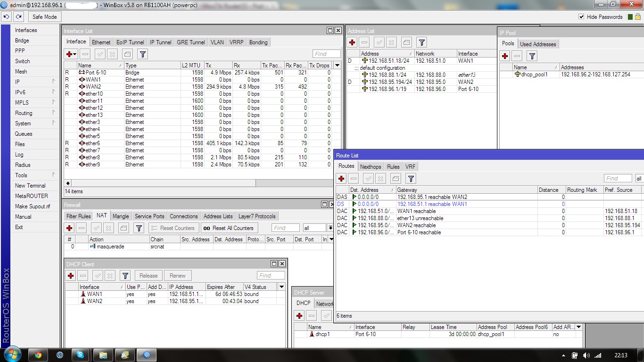Screen dimensions: 644x362
Task: Open the Nexthops tab in Route List
Action: [370, 167]
